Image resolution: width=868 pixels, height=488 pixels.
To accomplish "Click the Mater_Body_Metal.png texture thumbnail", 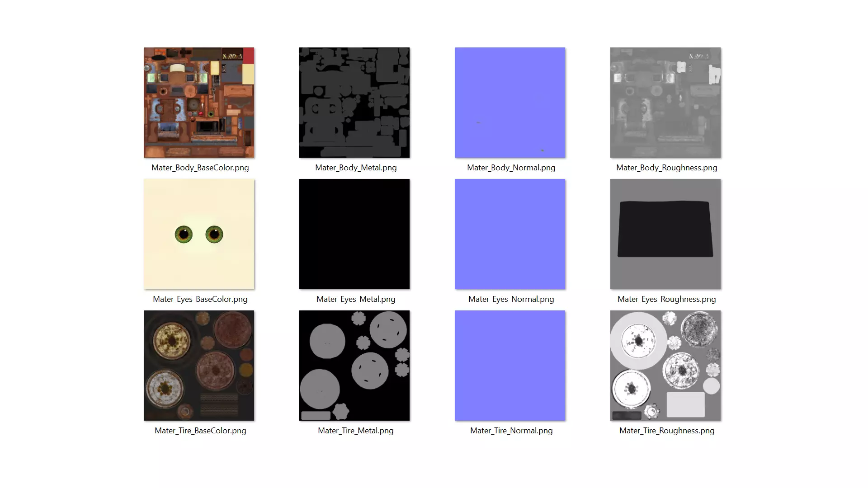I will tap(354, 103).
